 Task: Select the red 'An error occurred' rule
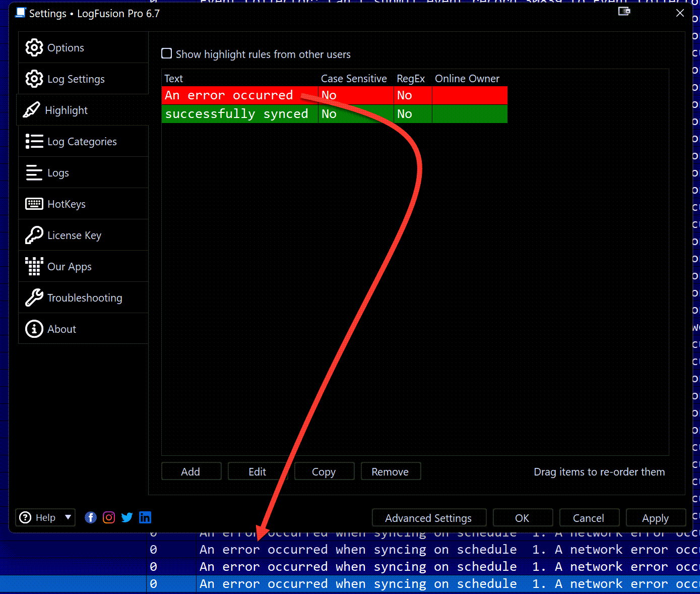click(229, 95)
